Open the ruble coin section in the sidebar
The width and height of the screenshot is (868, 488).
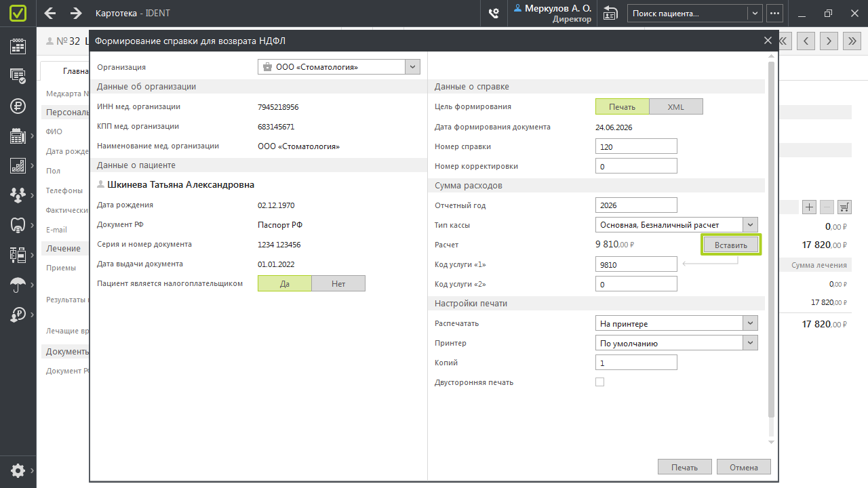[x=18, y=106]
